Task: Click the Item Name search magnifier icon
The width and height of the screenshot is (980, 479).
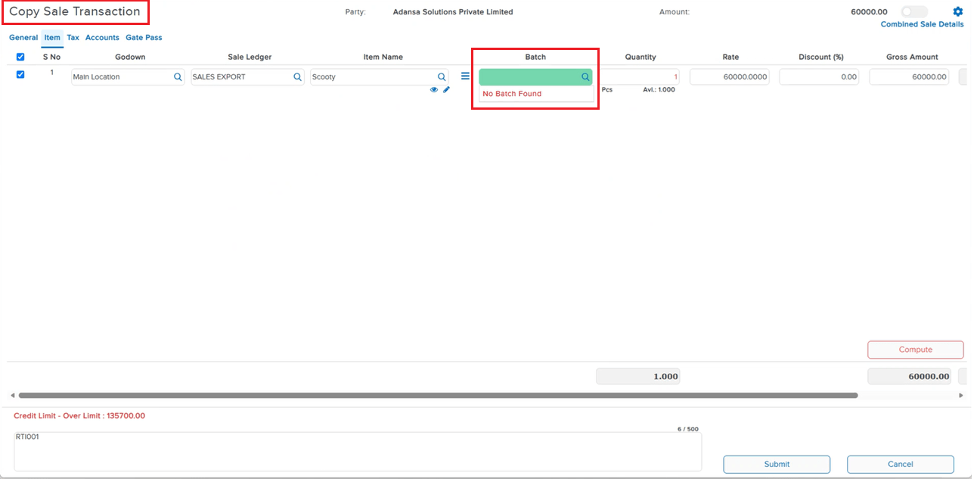Action: 442,76
